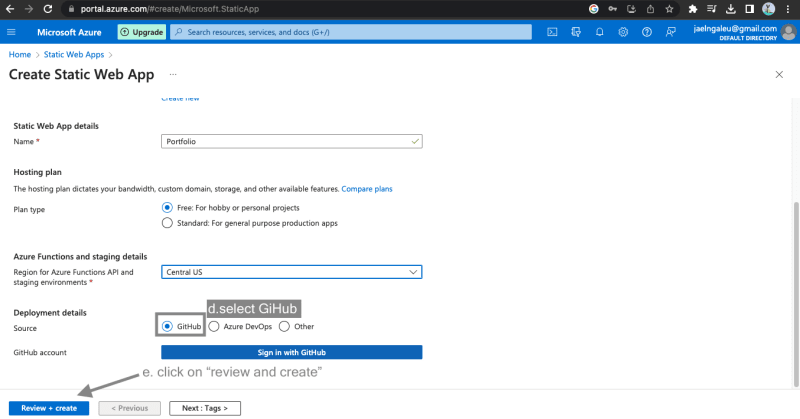The image size is (800, 419).
Task: Open the Azure portal hamburger menu
Action: tap(11, 32)
